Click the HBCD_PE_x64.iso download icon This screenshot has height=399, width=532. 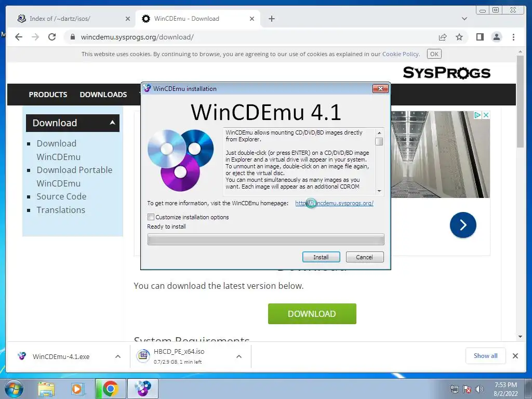[x=143, y=356]
